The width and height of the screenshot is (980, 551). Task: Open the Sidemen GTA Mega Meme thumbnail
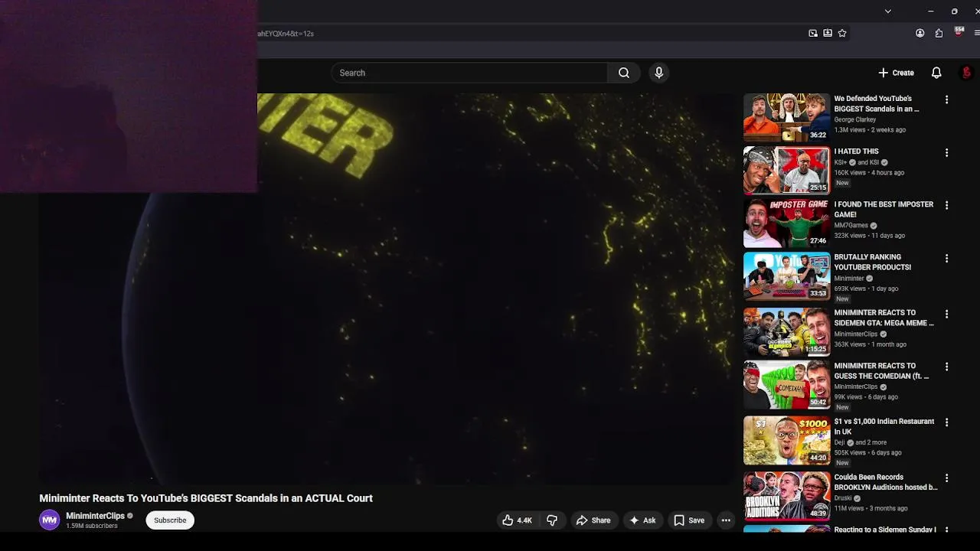[786, 332]
